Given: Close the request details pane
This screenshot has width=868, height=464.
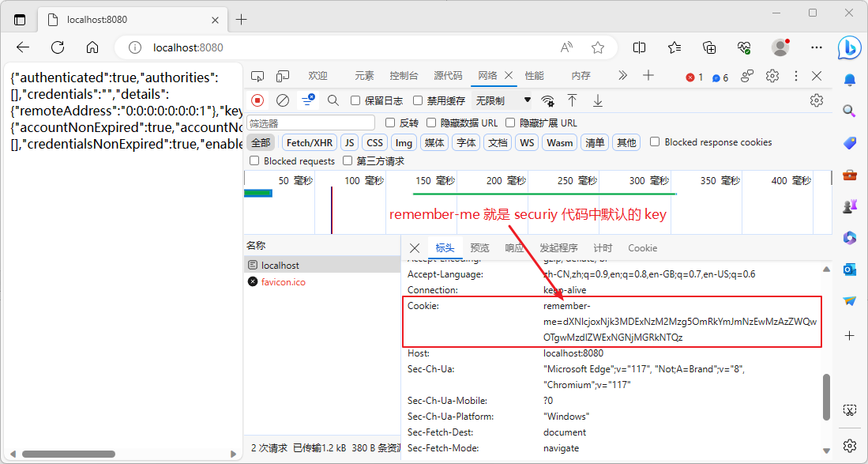Looking at the screenshot, I should tap(415, 248).
